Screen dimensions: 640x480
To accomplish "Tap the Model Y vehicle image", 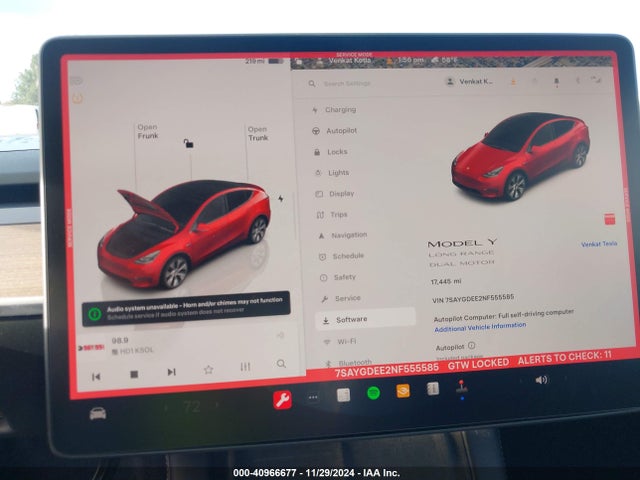I will (521, 157).
